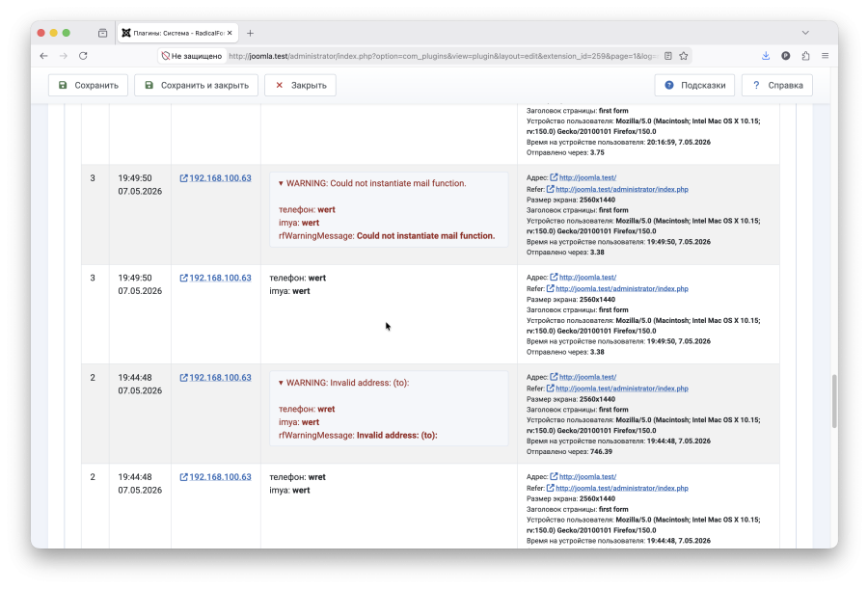The height and width of the screenshot is (589, 868).
Task: Open the extensions puzzle icon
Action: pyautogui.click(x=805, y=56)
